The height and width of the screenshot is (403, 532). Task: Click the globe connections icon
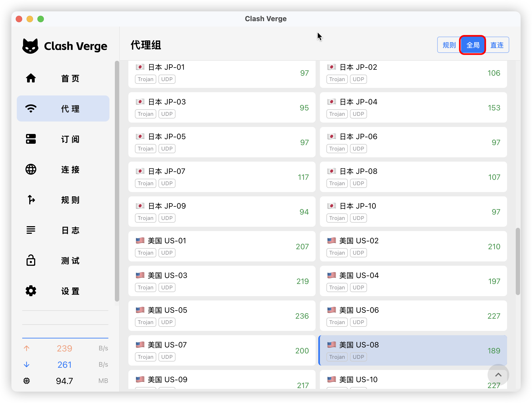click(31, 169)
